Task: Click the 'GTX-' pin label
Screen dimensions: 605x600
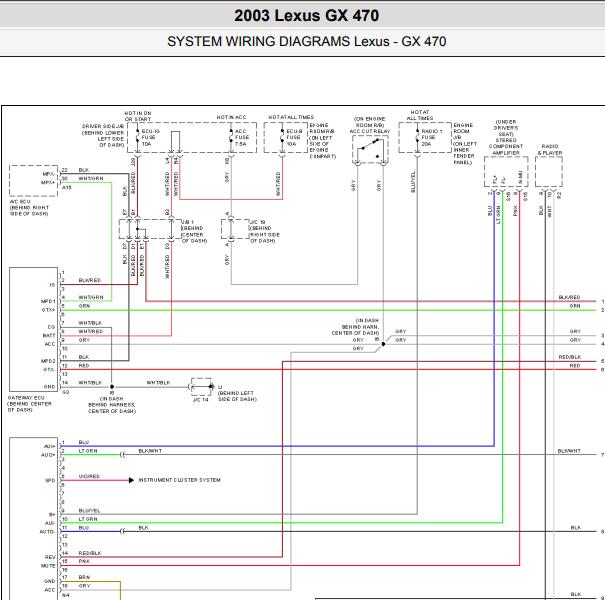Action: (49, 370)
